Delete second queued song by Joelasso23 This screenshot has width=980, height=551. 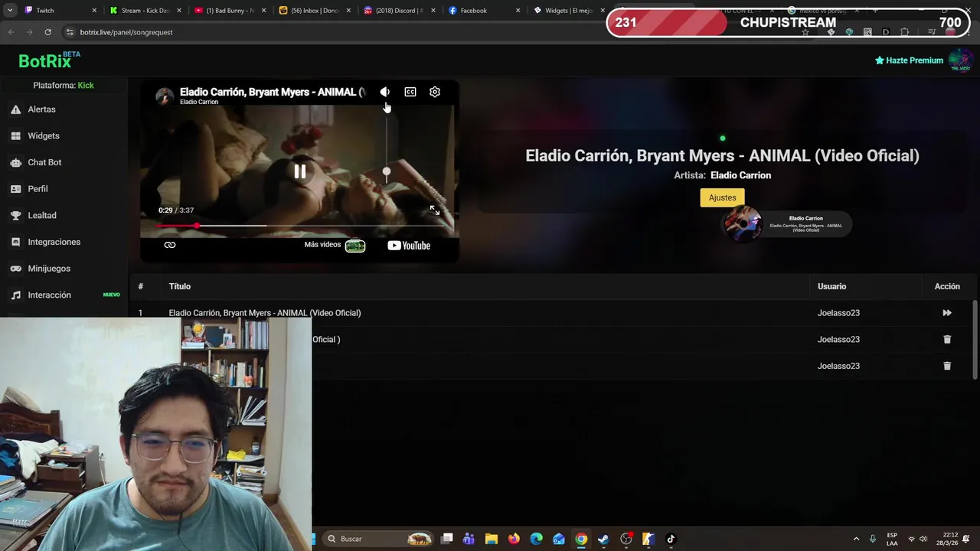[x=947, y=339]
